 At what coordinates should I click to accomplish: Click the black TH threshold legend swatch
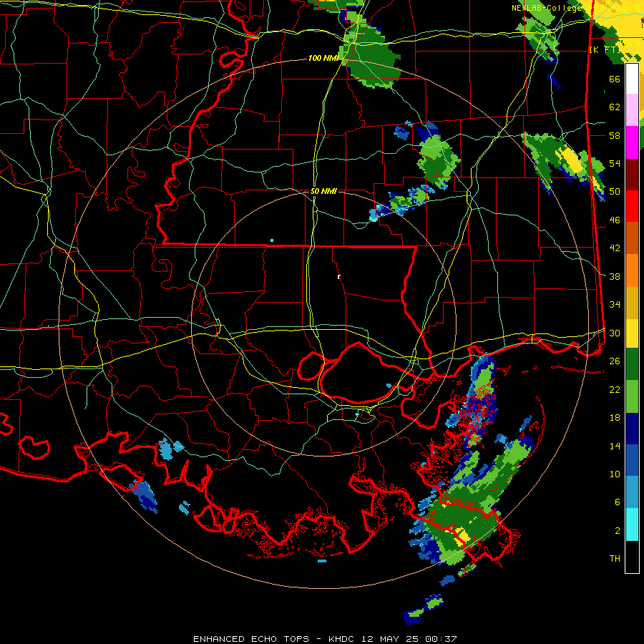click(632, 557)
